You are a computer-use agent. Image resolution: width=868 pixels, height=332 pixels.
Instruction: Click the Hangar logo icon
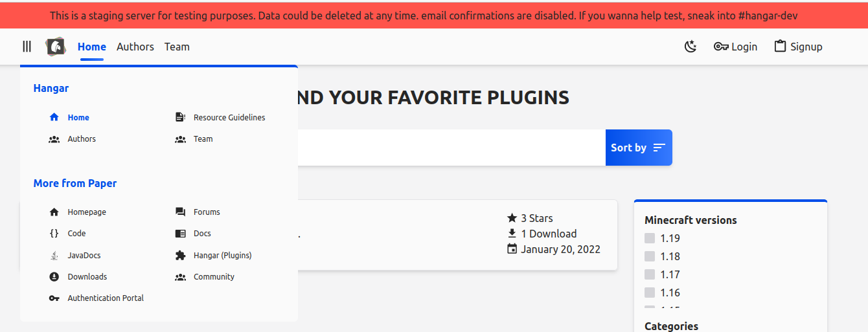[x=56, y=47]
